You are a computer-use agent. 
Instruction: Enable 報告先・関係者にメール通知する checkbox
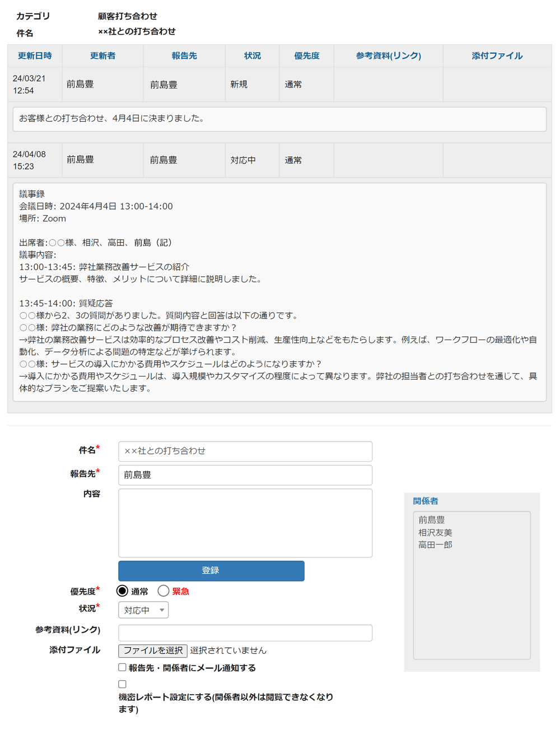click(122, 667)
